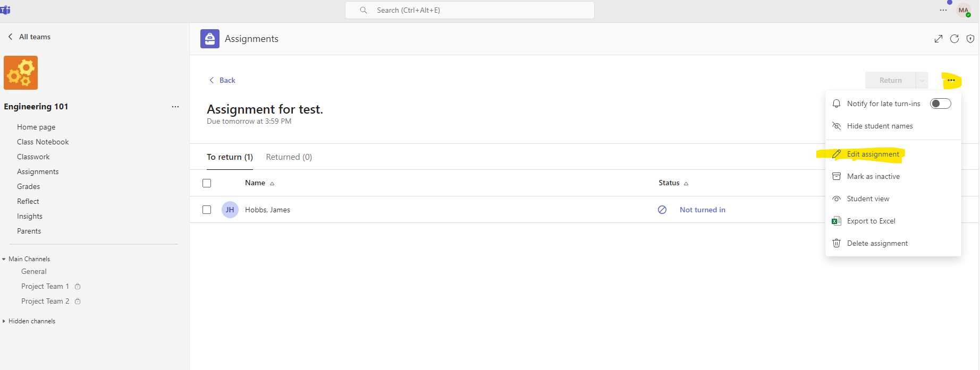
Task: Open the assignment more options ellipsis
Action: tap(951, 80)
